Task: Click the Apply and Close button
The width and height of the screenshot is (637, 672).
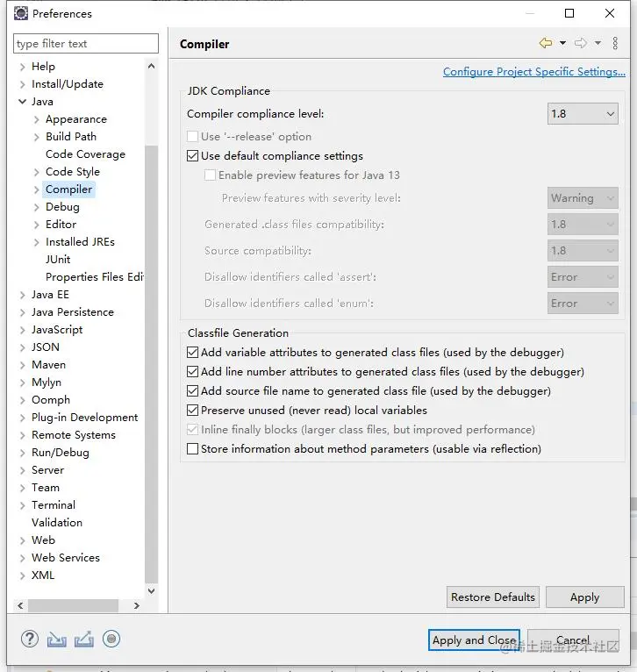Action: (x=474, y=640)
